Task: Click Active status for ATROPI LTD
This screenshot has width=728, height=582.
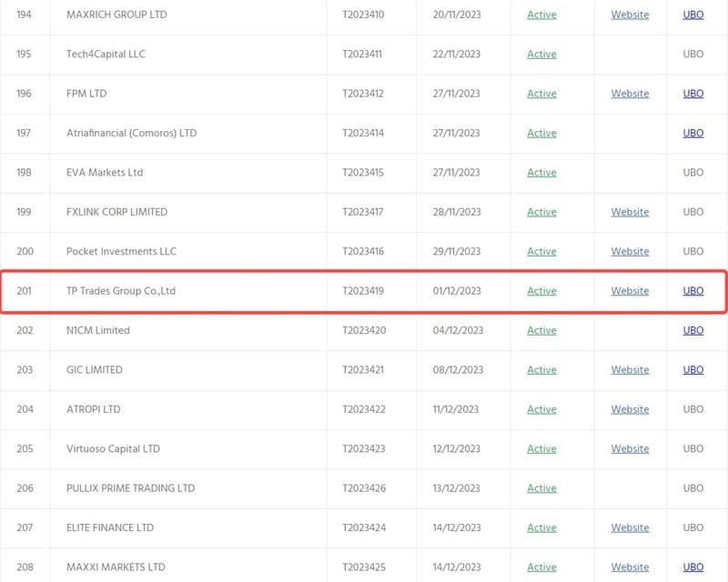Action: tap(541, 409)
